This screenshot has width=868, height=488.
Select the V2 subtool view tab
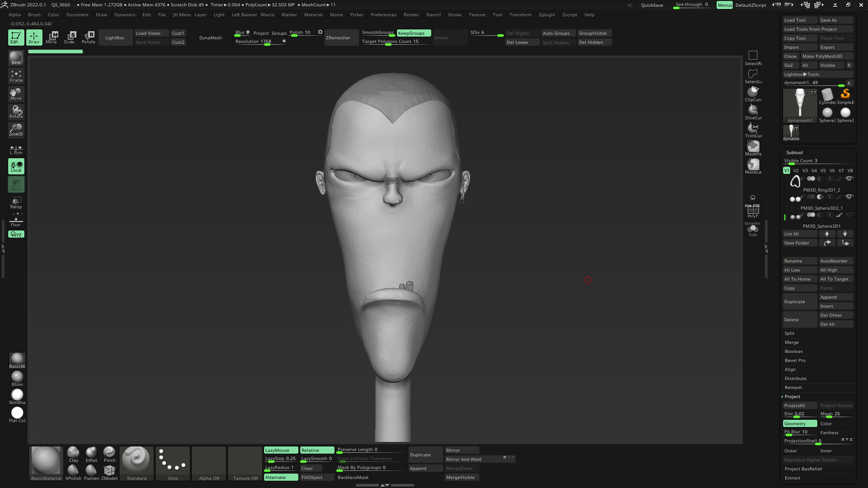point(796,170)
